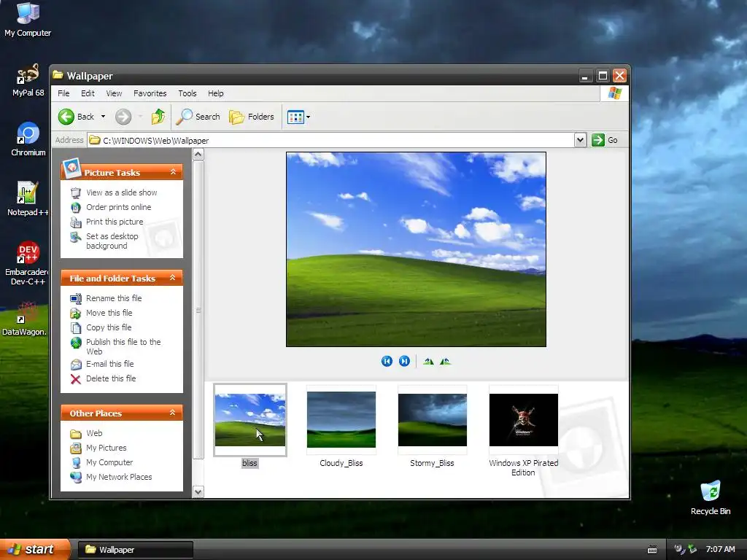Viewport: 747px width, 560px height.
Task: Collapse the Picture Tasks panel
Action: coord(174,172)
